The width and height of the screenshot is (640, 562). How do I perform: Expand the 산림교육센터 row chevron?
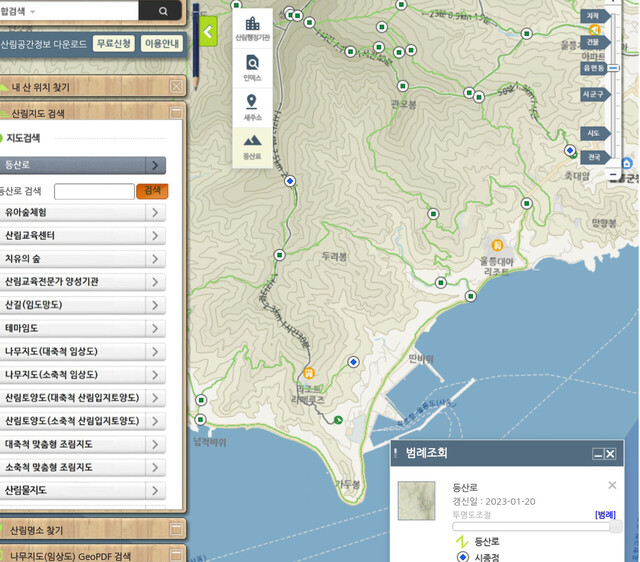(x=155, y=235)
